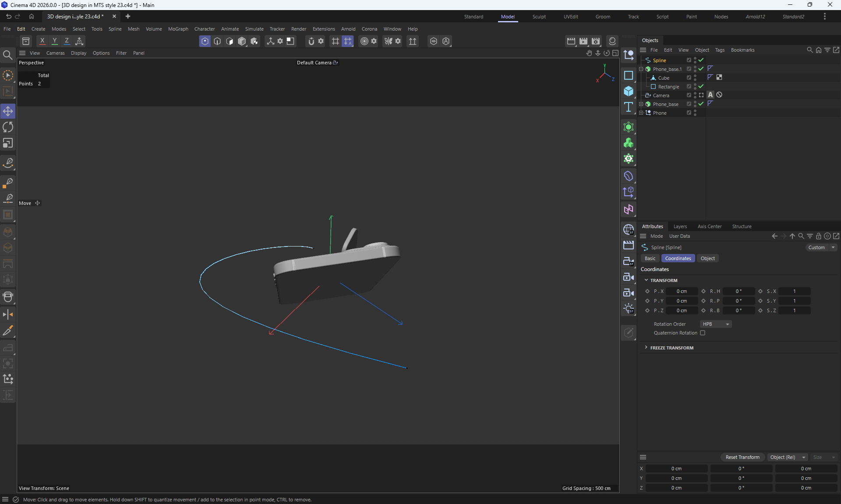The height and width of the screenshot is (504, 841).
Task: Select the Scale tool
Action: click(8, 143)
